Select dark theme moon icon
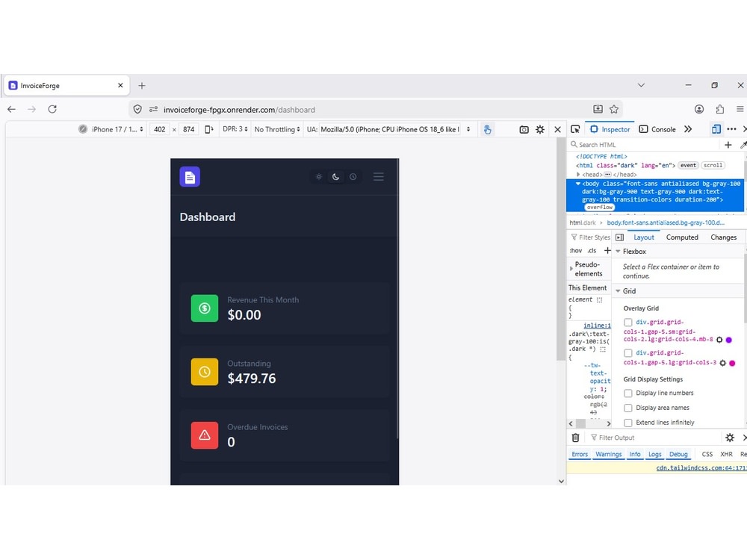 coord(336,177)
